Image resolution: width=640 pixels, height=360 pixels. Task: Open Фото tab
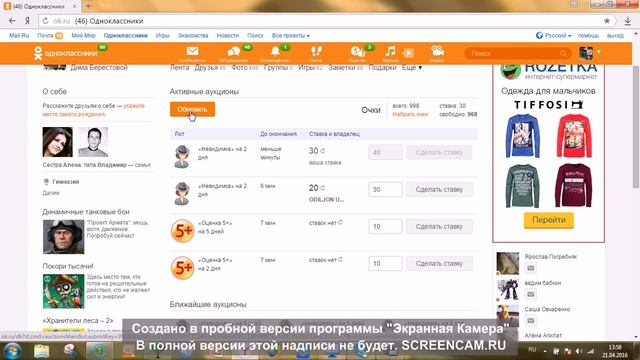(244, 68)
